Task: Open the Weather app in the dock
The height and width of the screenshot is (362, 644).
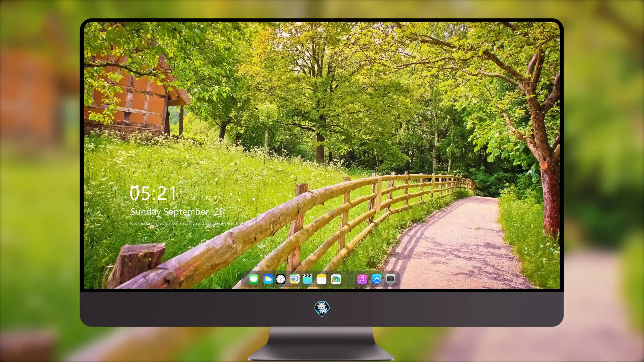Action: (268, 279)
